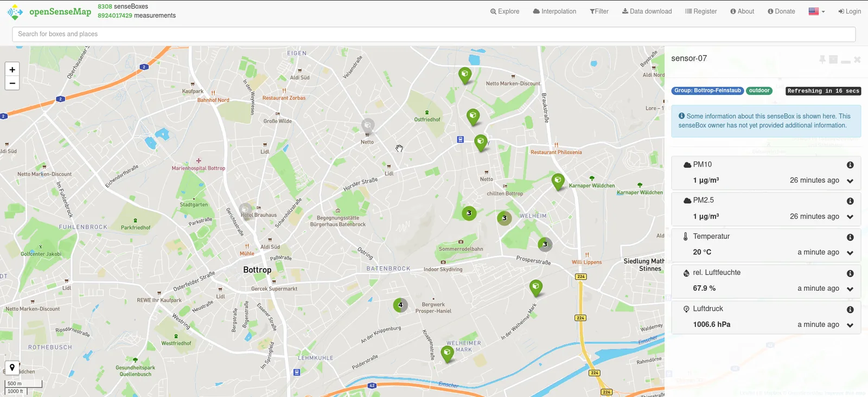Open the cluster of 4 senseBoxes
The image size is (868, 397).
(x=400, y=305)
